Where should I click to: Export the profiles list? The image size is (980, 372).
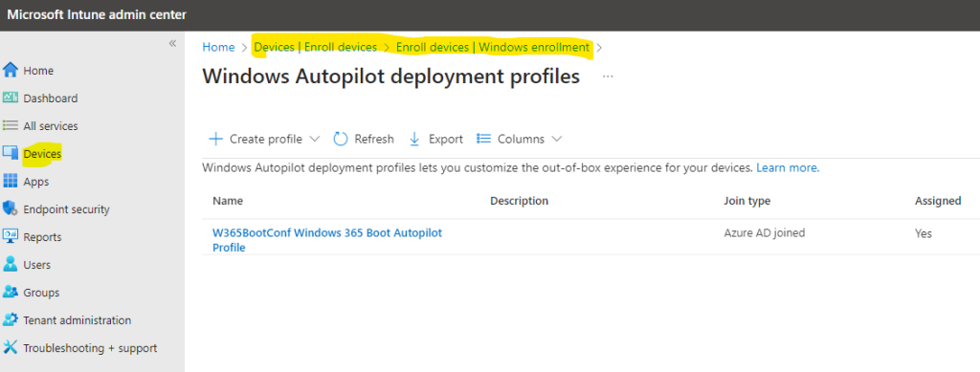pyautogui.click(x=435, y=140)
